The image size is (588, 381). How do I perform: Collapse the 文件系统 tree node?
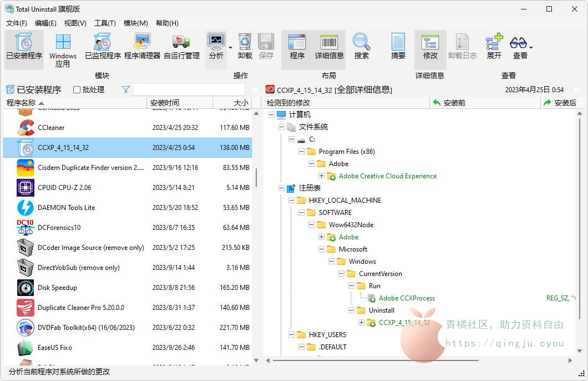click(281, 127)
